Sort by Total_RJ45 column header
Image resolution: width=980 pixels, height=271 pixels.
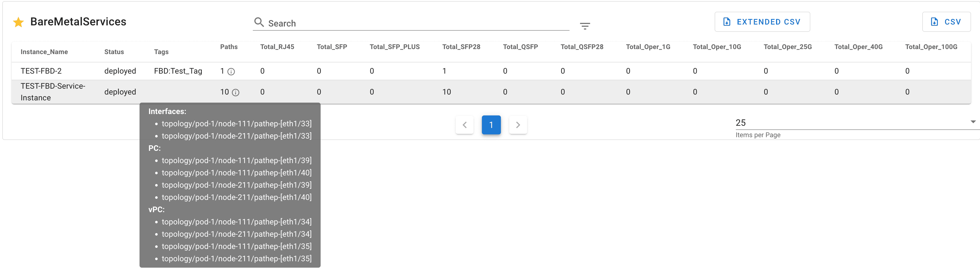tap(277, 47)
